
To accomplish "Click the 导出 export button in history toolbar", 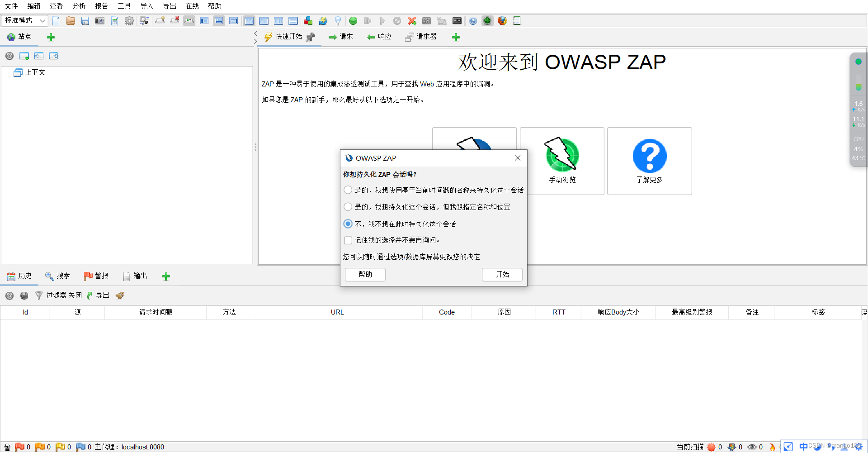I will [x=98, y=296].
